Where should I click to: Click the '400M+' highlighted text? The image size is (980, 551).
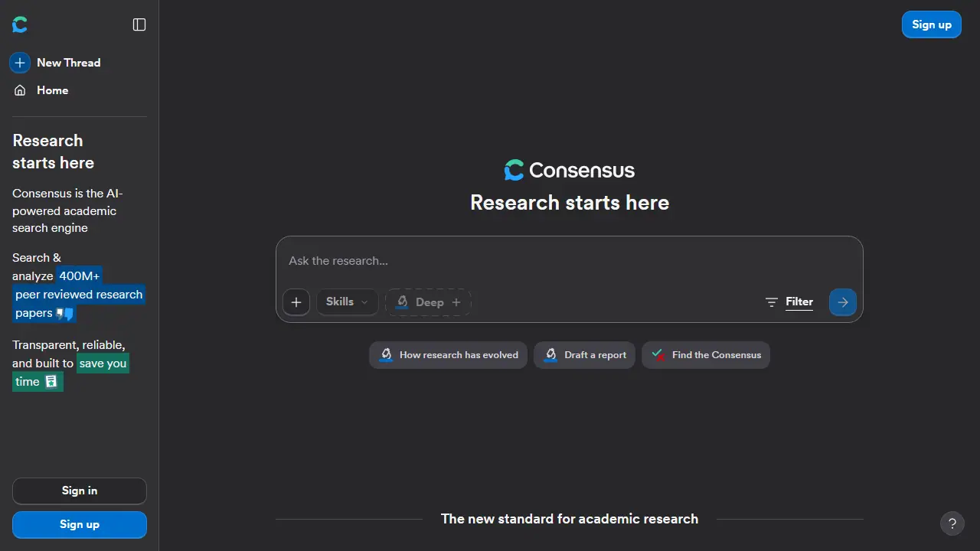point(80,276)
